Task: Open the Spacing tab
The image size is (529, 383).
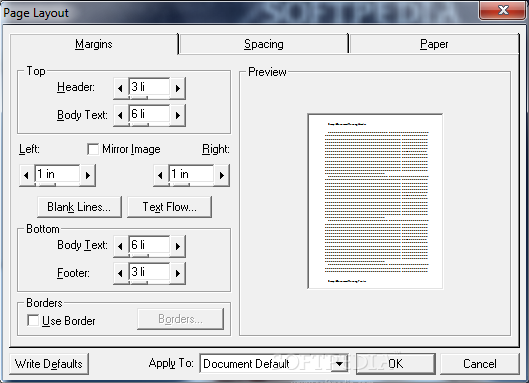Action: tap(264, 44)
